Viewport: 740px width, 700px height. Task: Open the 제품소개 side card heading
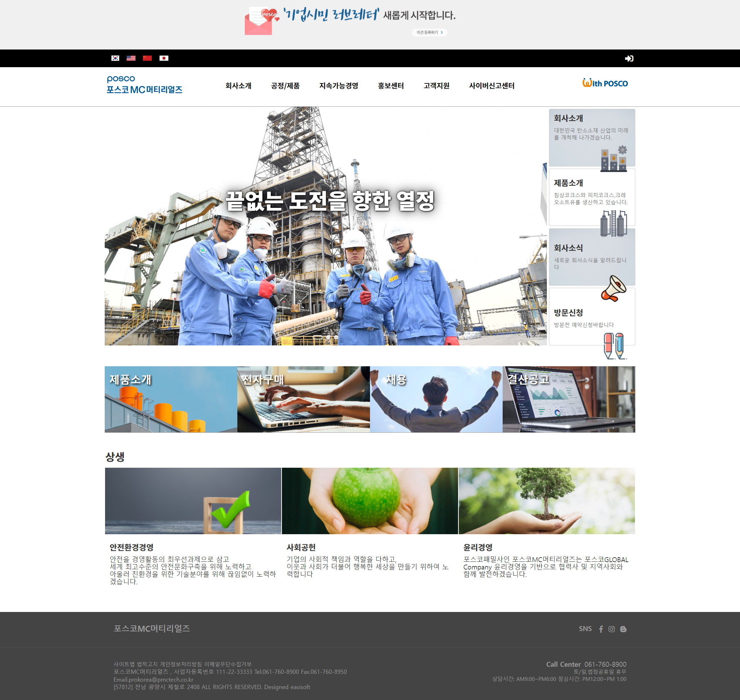pos(568,183)
